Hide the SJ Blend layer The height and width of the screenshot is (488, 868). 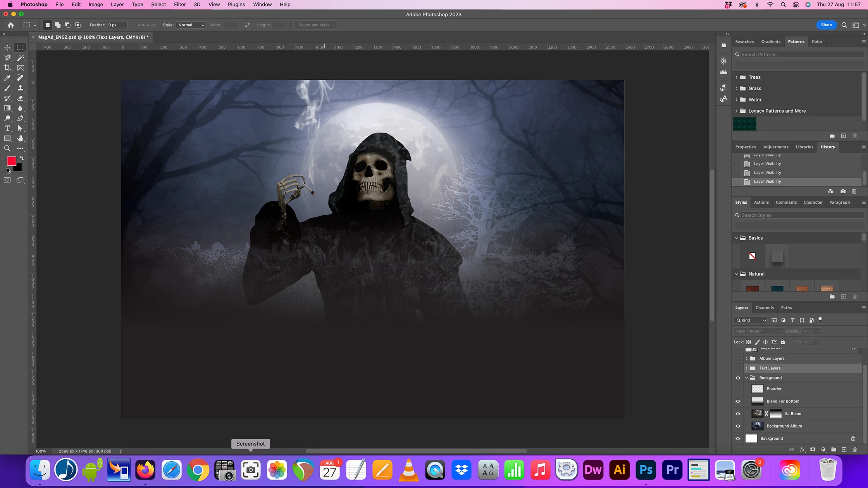pos(738,414)
